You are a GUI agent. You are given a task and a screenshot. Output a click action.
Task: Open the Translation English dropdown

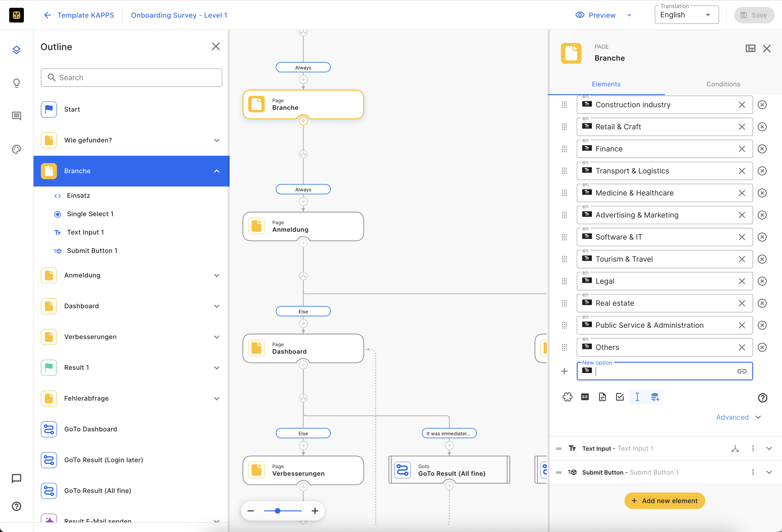pos(686,15)
